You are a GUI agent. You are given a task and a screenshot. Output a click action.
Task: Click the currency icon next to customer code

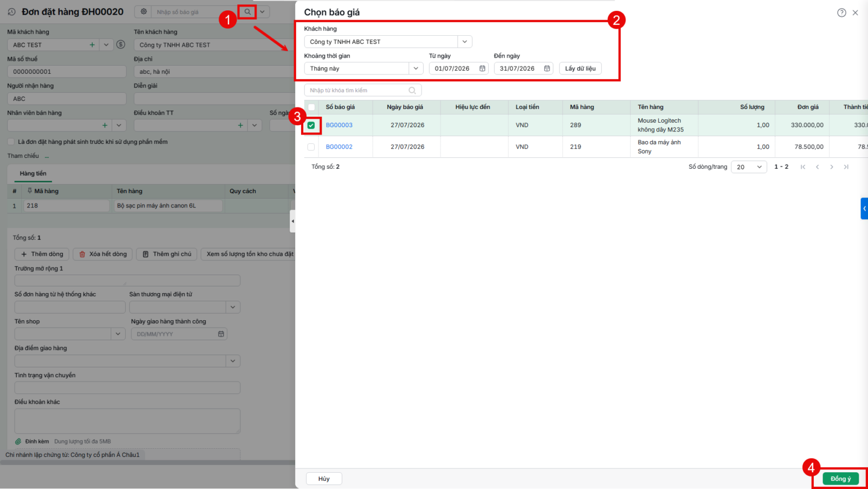121,45
